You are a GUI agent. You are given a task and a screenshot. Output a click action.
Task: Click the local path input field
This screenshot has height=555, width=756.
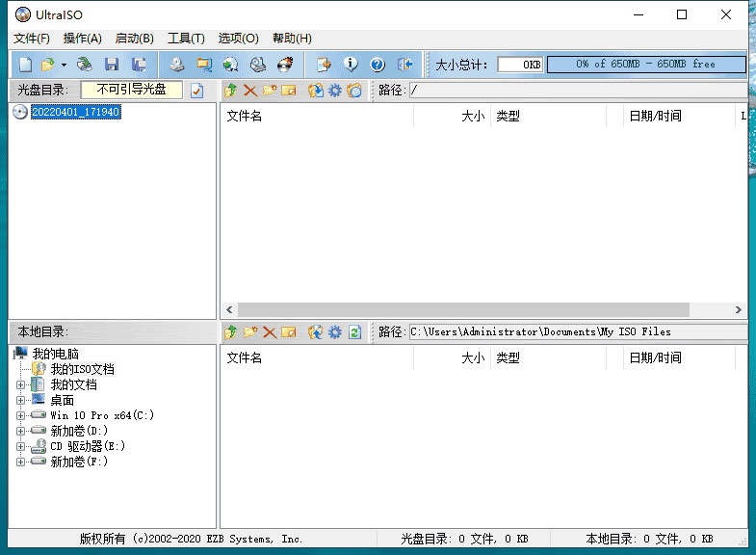576,332
